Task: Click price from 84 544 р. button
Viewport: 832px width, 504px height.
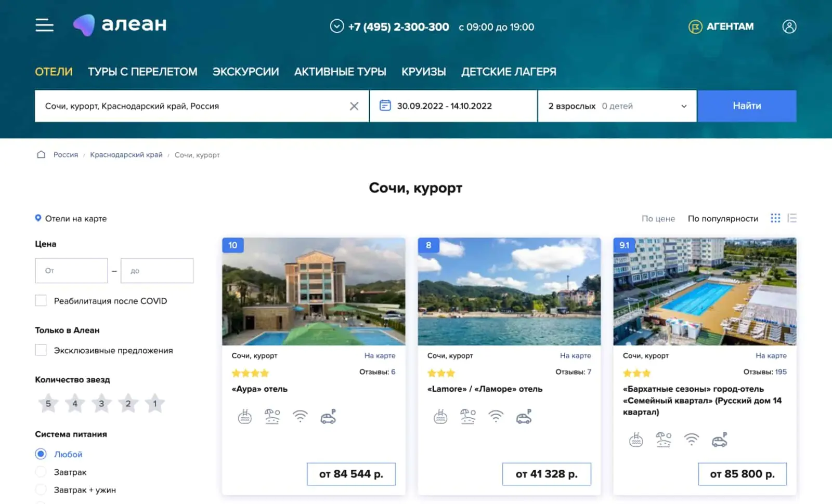Action: click(x=351, y=474)
